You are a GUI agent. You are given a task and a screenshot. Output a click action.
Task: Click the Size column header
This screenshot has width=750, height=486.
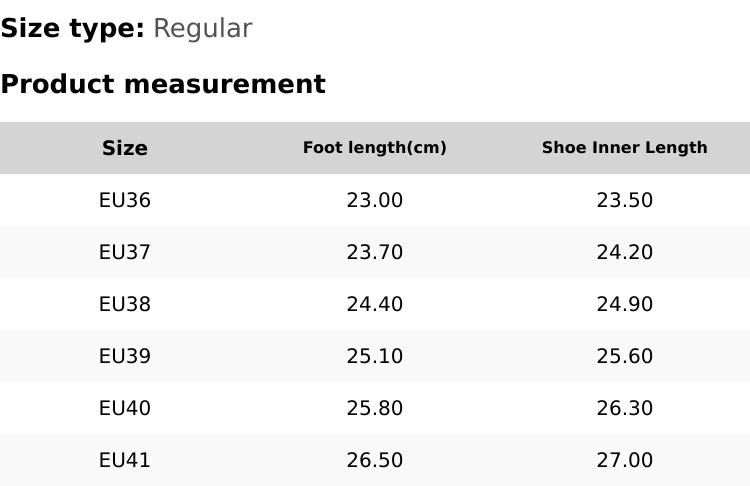pos(125,148)
